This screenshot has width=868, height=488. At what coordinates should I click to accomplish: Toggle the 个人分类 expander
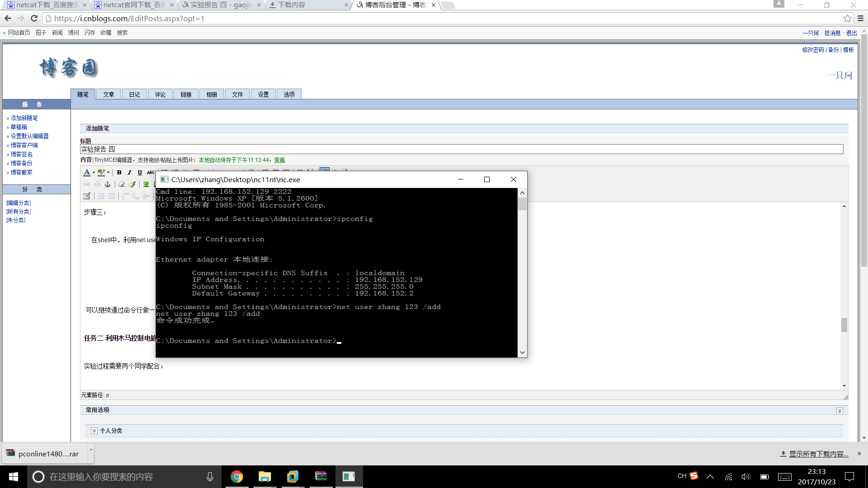tap(94, 431)
